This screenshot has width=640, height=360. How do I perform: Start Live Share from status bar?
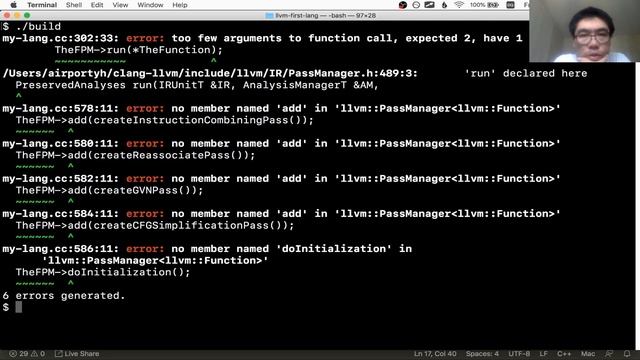coord(77,354)
